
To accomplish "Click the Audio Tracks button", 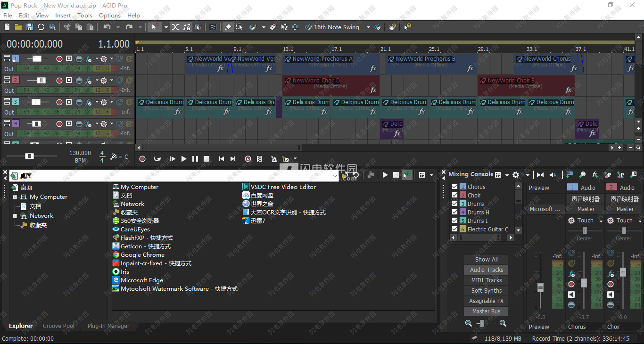I will (486, 270).
